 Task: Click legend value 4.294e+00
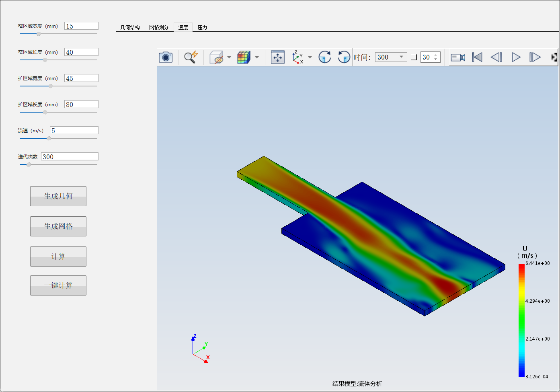coord(537,301)
